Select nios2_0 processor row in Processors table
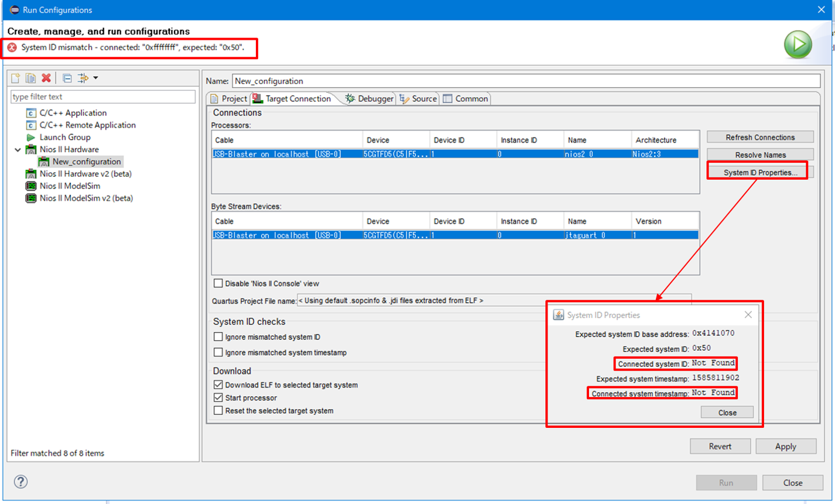 pyautogui.click(x=455, y=154)
